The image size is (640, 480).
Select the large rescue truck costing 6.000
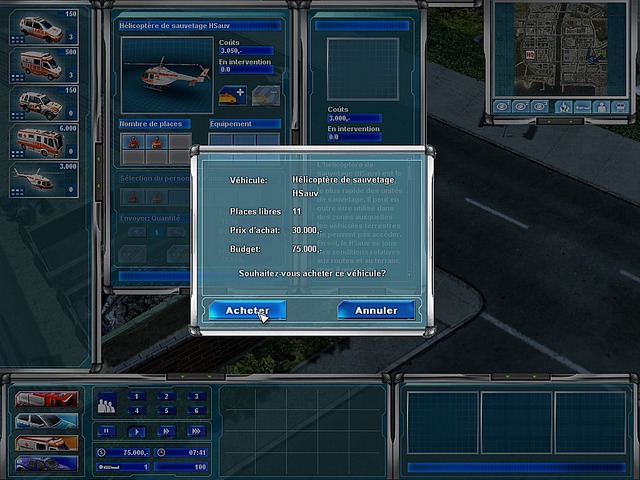pos(44,141)
